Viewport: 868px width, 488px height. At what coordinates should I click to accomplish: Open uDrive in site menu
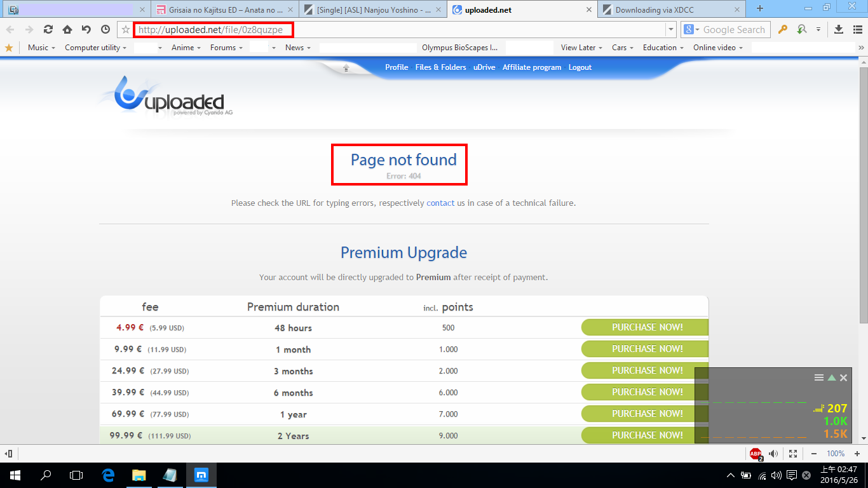(484, 67)
